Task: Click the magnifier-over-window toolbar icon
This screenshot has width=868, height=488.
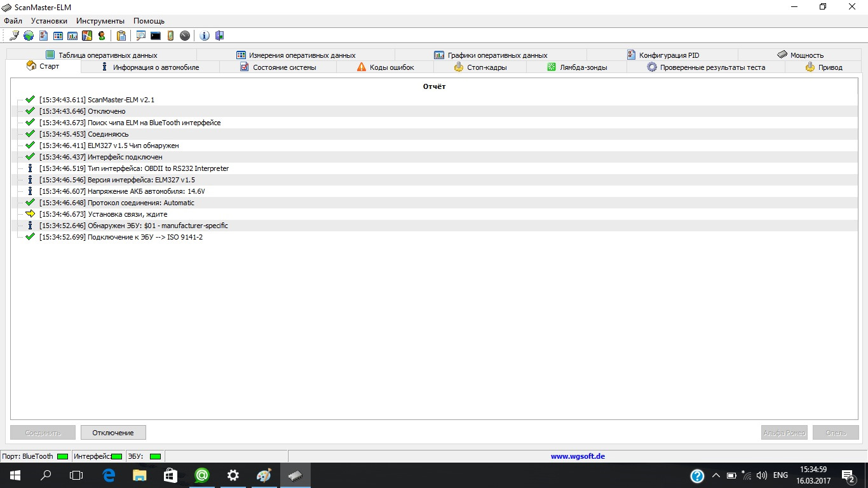Action: pos(140,36)
